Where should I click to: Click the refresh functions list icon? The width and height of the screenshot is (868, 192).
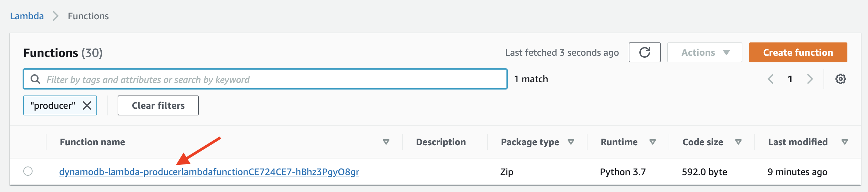pos(644,52)
